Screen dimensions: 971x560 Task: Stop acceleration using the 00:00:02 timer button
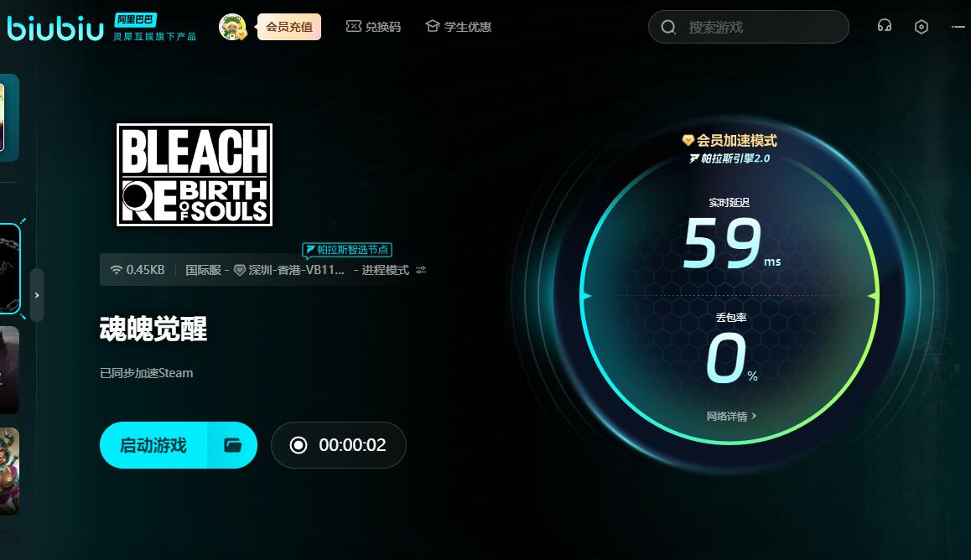(338, 445)
